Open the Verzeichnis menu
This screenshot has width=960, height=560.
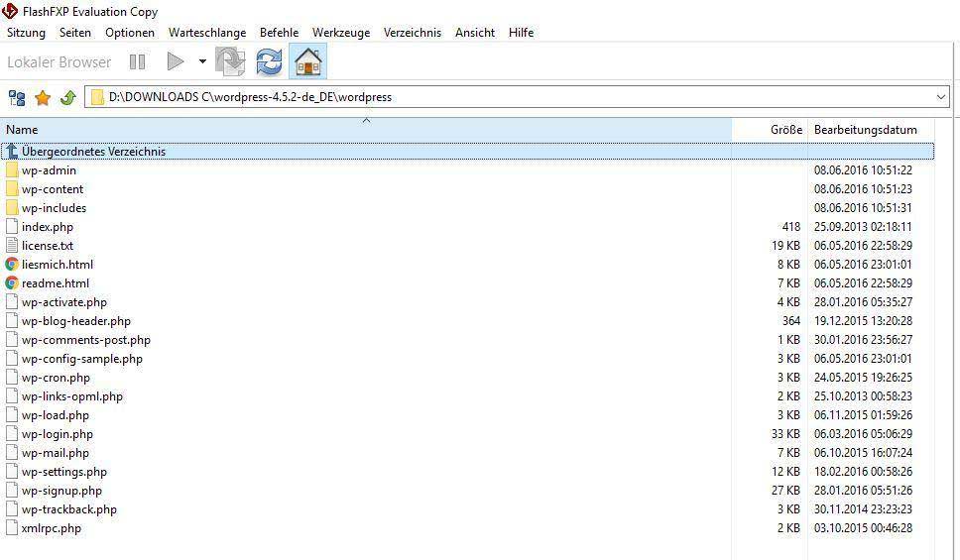413,33
